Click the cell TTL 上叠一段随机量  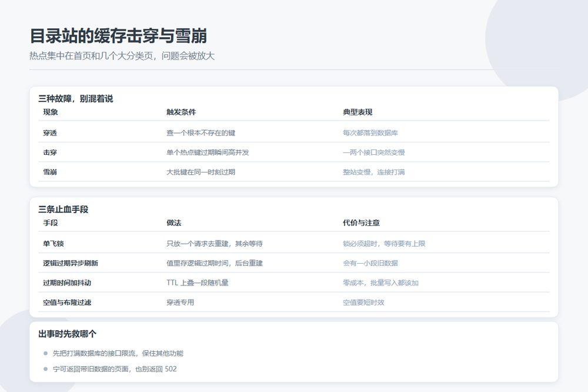click(198, 283)
